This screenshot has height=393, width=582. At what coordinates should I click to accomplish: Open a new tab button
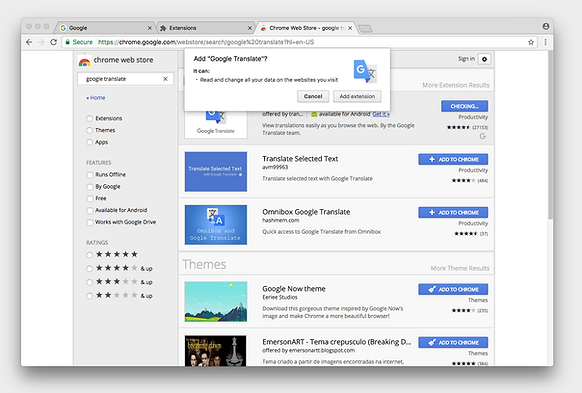coord(366,29)
